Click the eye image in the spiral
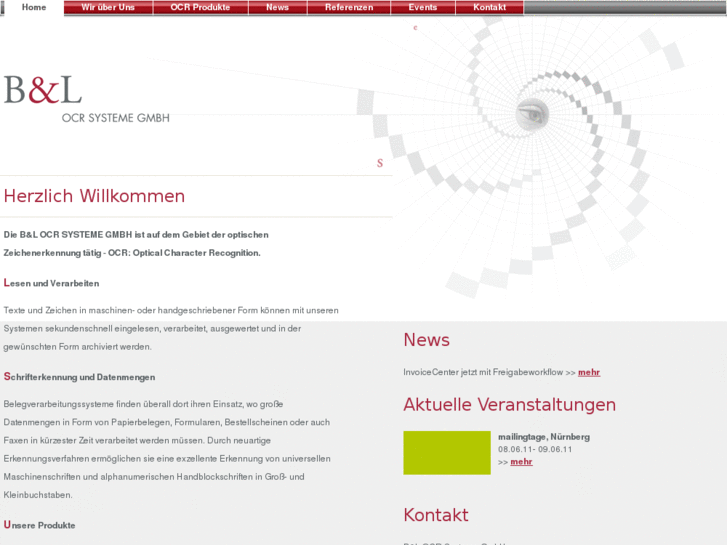This screenshot has width=727, height=545. 532,114
